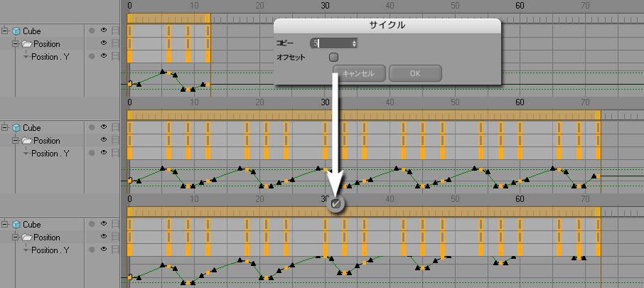Select the Position . Y keyframe at frame 0 in bottom panel
The width and height of the screenshot is (644, 288).
point(130,250)
